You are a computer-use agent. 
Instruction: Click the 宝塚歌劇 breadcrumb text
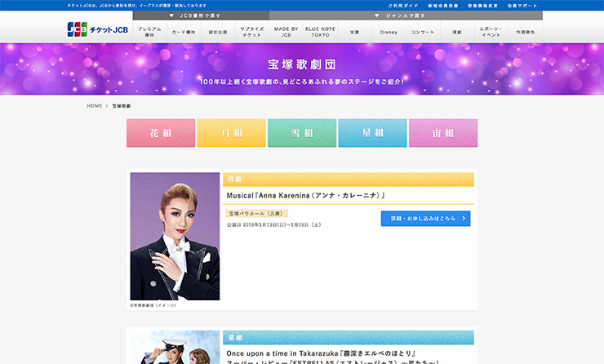[122, 106]
